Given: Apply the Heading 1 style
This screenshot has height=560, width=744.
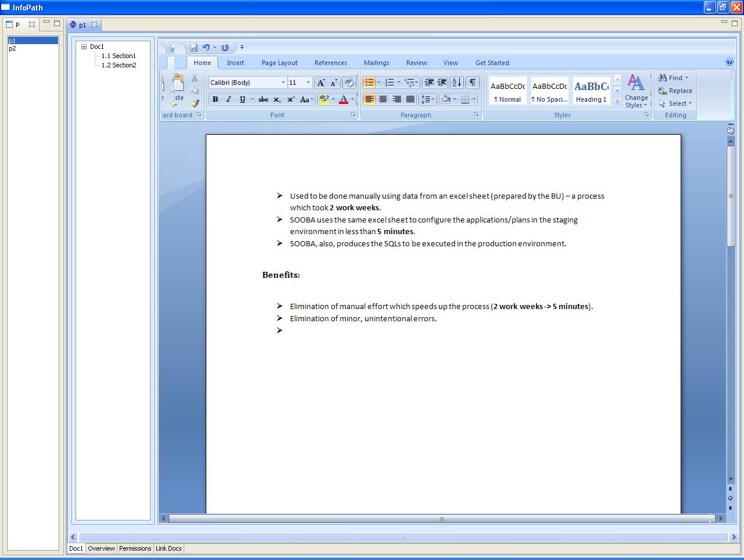Looking at the screenshot, I should pos(591,91).
